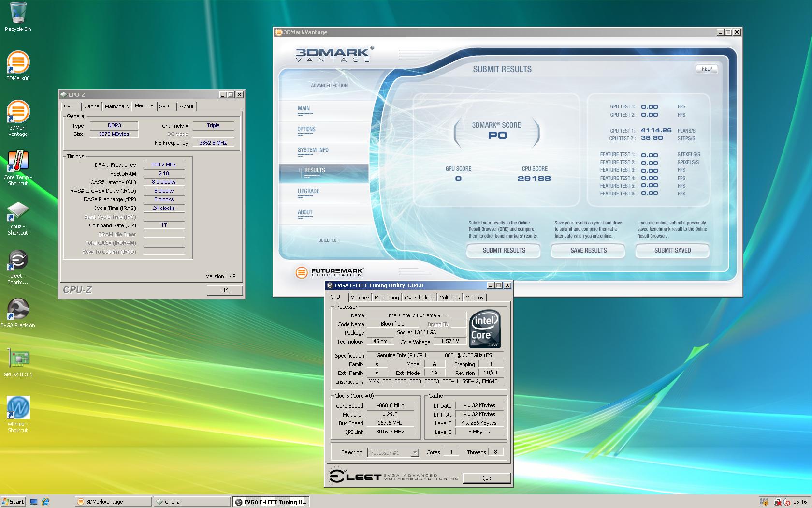
Task: Select Memory tab in CPU-Z
Action: (144, 106)
